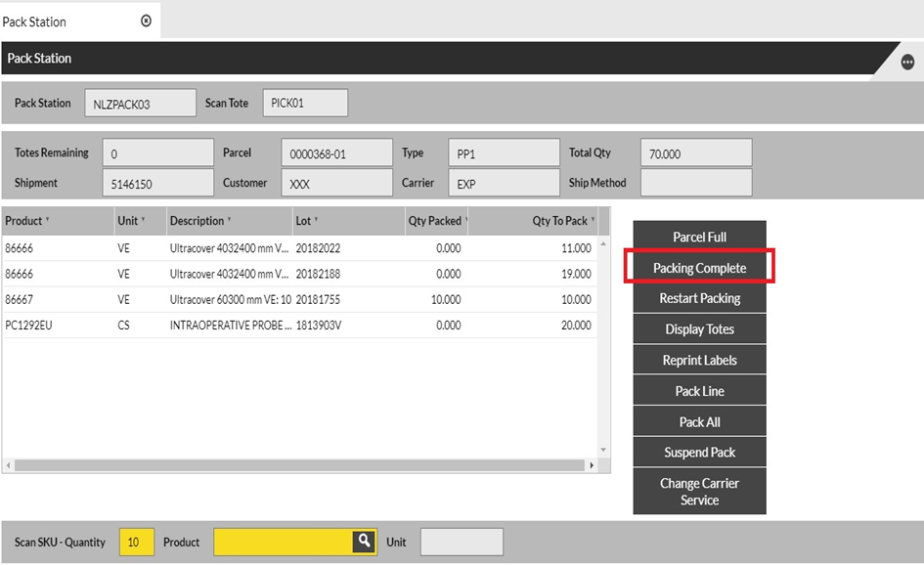Click Reprint Labels button

point(699,360)
